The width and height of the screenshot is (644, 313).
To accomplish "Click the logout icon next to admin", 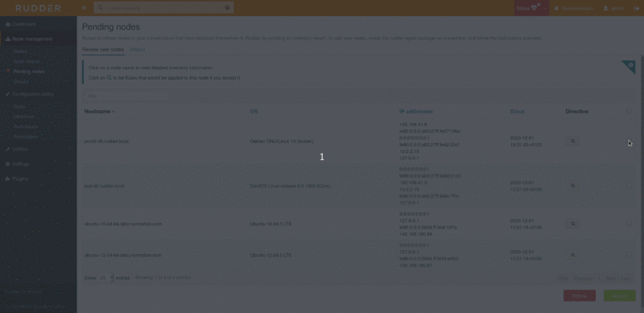I will (637, 8).
